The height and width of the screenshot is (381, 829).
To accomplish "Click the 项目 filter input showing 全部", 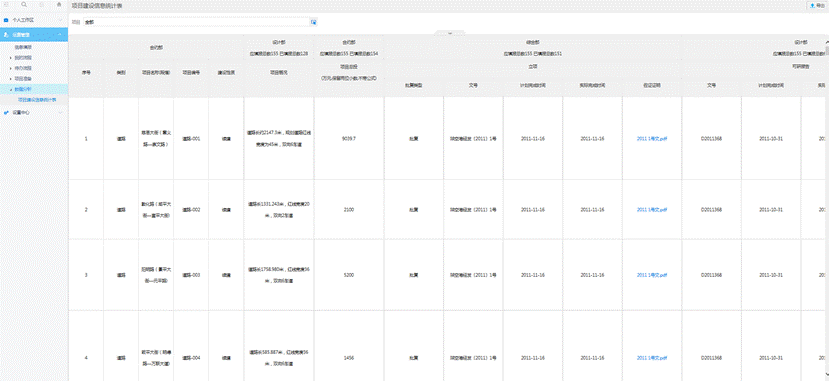I will 197,22.
